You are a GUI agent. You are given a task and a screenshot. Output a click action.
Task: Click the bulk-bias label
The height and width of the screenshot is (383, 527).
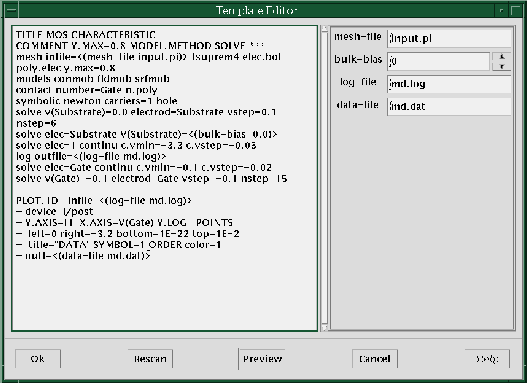click(x=358, y=59)
